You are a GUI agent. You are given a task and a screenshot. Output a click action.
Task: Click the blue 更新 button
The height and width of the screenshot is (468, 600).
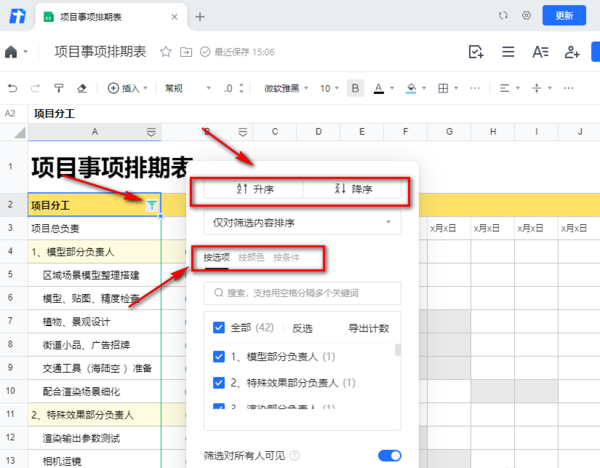563,16
